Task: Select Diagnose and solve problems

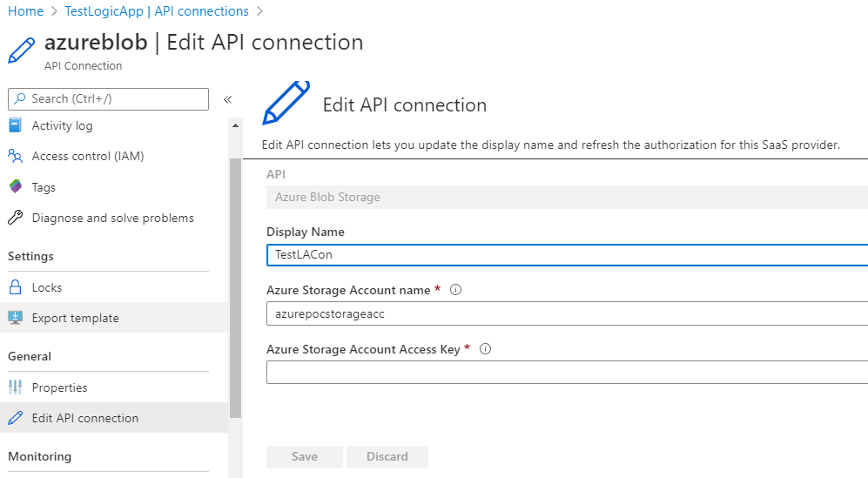Action: (x=114, y=218)
